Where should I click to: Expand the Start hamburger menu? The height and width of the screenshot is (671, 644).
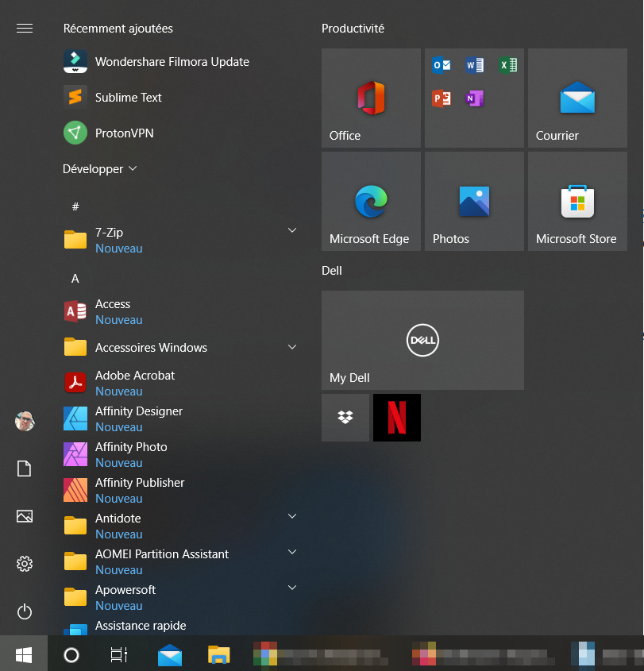coord(25,29)
